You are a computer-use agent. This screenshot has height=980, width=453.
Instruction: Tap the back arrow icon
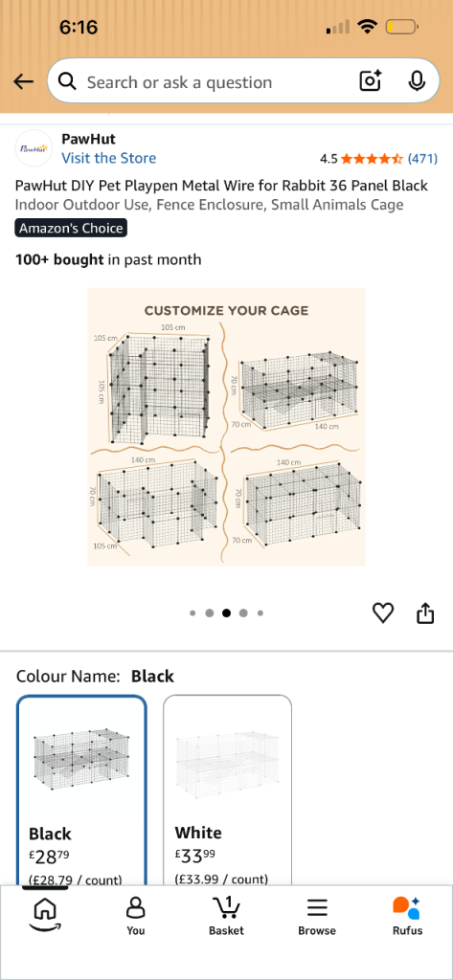23,82
